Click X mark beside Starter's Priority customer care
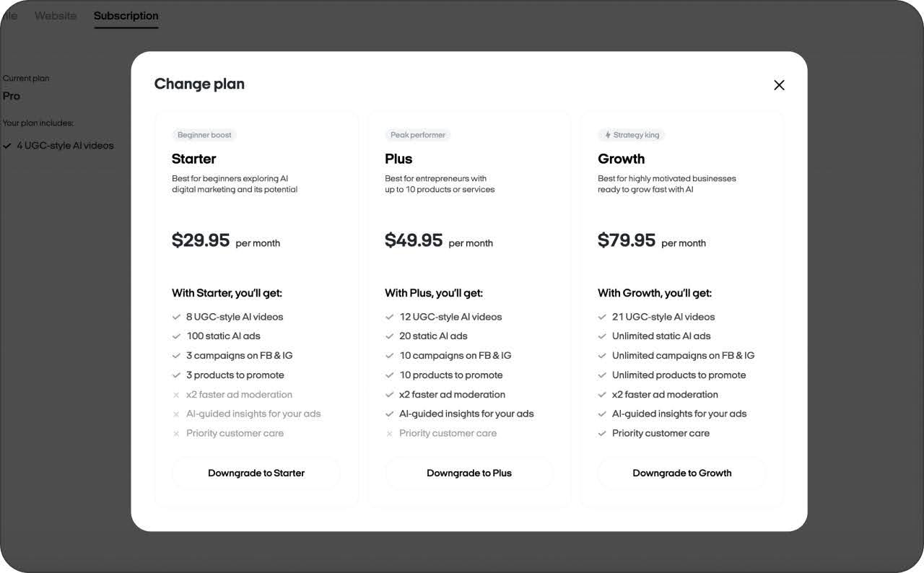 tap(176, 434)
